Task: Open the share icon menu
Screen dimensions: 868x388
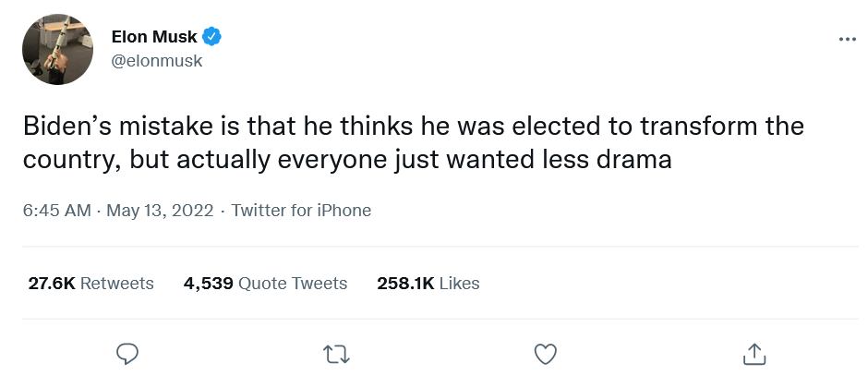Action: (x=754, y=353)
